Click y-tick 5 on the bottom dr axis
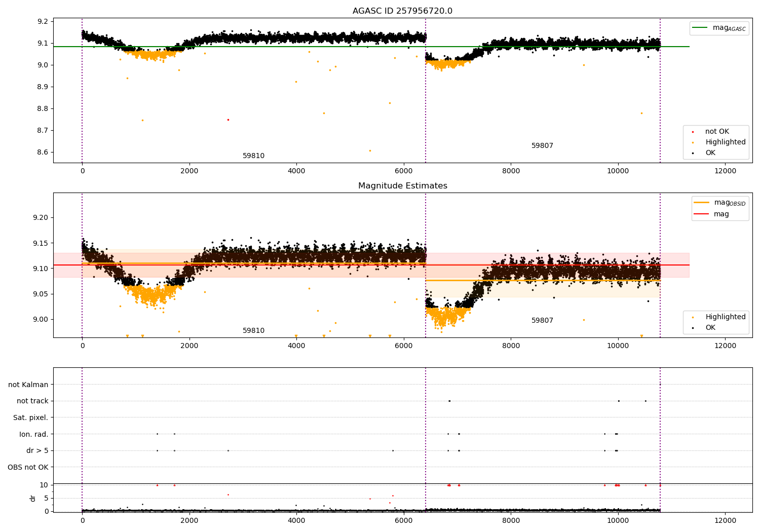760x532 pixels. (46, 498)
